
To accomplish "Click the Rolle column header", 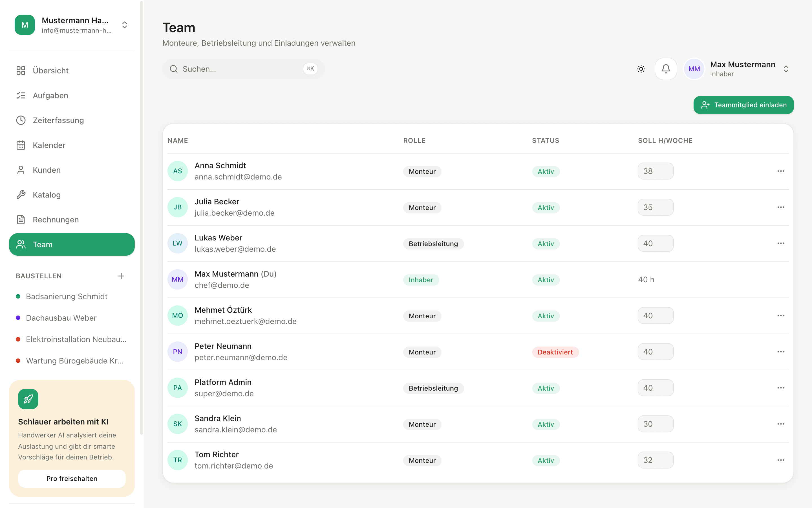I will point(414,141).
